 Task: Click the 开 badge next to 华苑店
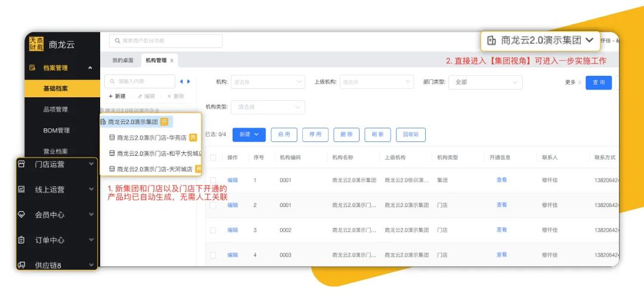point(193,137)
